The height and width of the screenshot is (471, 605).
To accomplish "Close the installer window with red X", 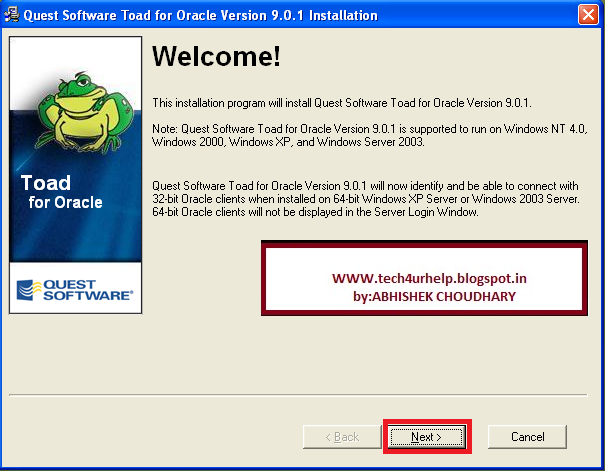I will [588, 15].
